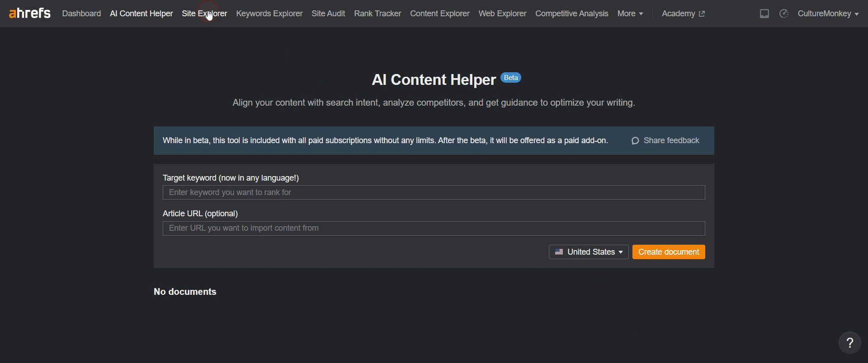Viewport: 868px width, 363px height.
Task: Open Rank Tracker
Action: tap(377, 14)
